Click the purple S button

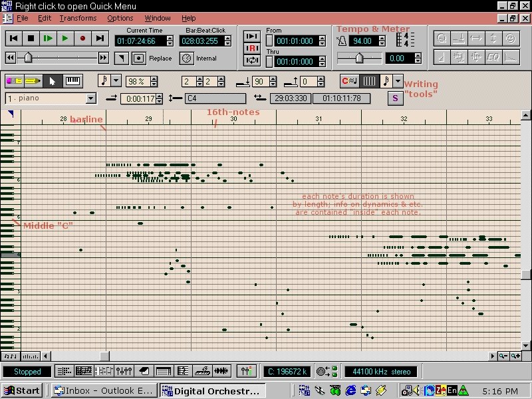tap(395, 98)
